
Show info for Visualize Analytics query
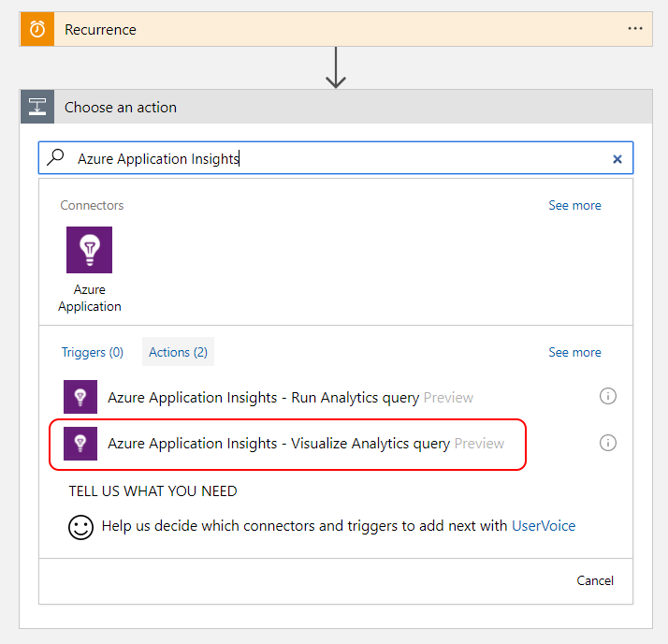(x=608, y=443)
